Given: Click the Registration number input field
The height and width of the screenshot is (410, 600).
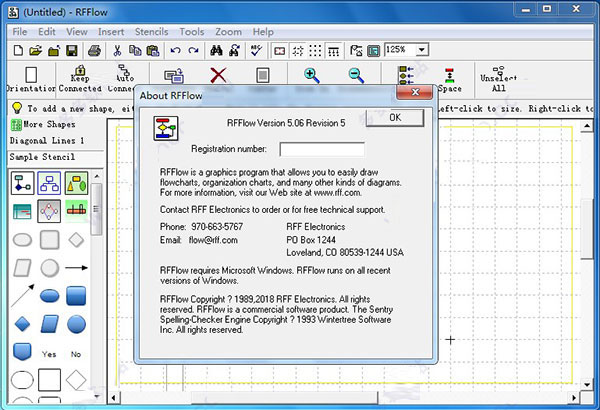Looking at the screenshot, I should click(322, 149).
